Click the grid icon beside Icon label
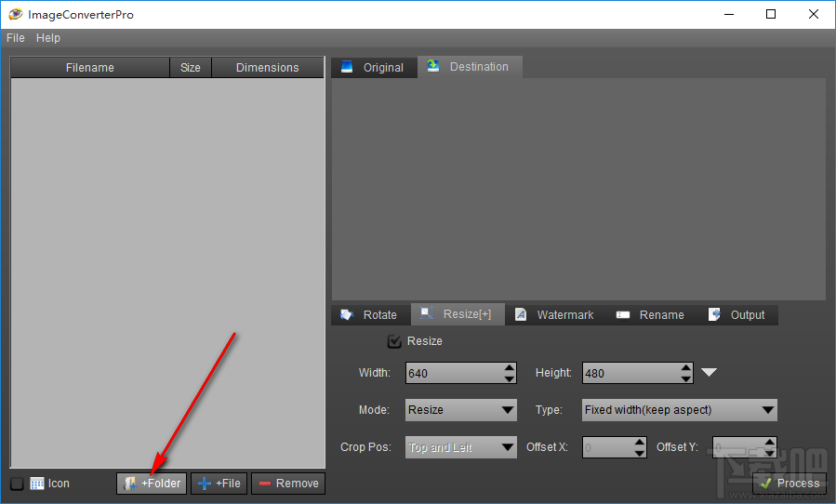Viewport: 836px width, 504px height. coord(37,484)
